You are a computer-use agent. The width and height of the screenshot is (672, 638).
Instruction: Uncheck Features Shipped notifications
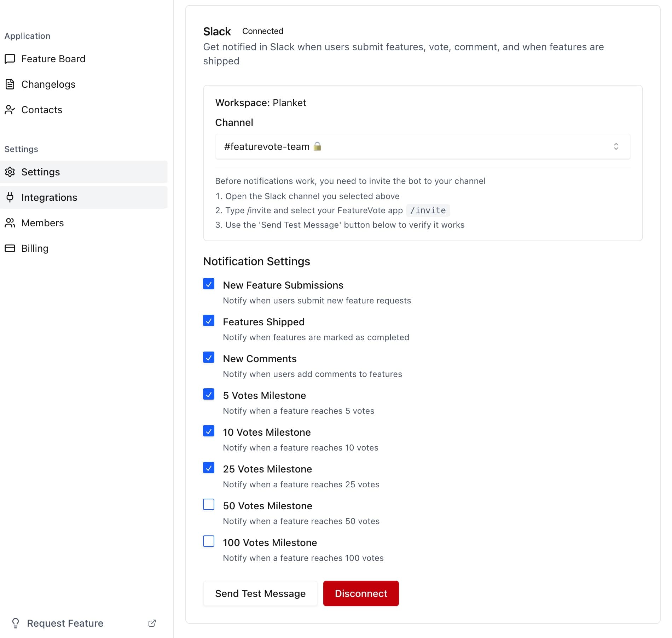(x=209, y=321)
